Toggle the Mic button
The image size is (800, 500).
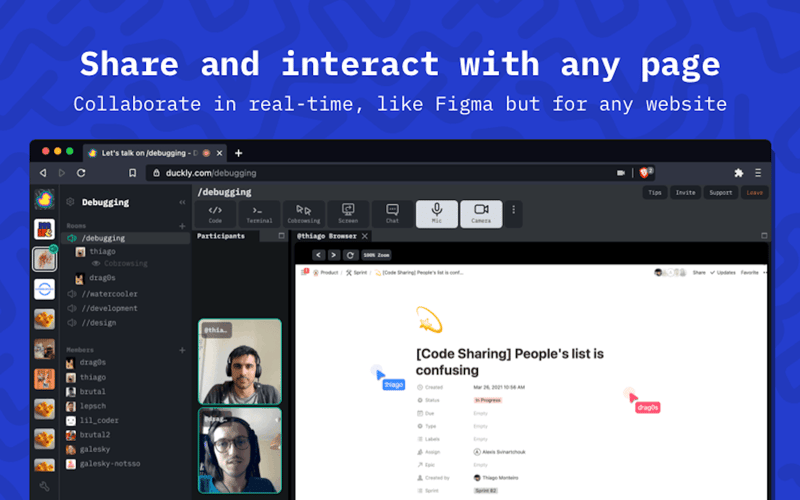coord(437,214)
